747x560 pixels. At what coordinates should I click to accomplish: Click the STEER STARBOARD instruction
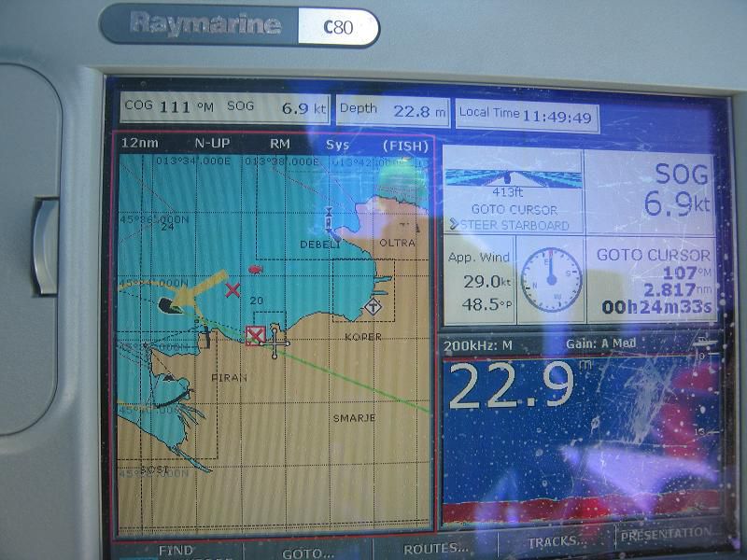click(x=510, y=225)
